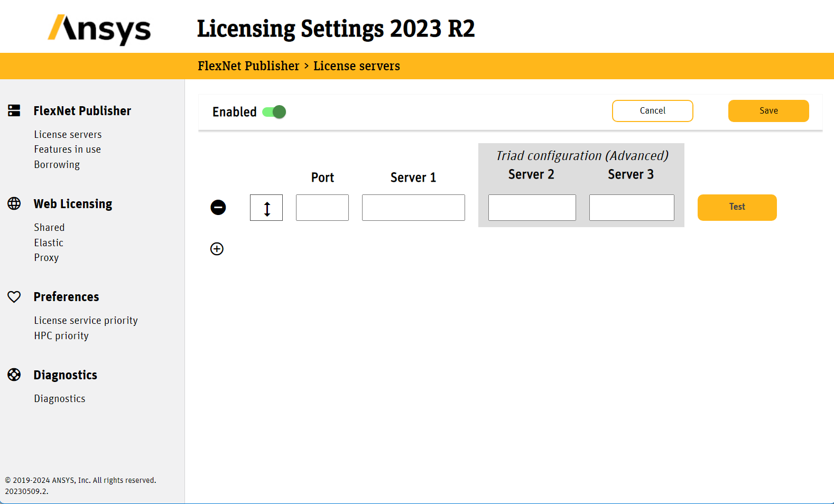This screenshot has width=834, height=504.
Task: Open the Borrowing section
Action: (57, 165)
